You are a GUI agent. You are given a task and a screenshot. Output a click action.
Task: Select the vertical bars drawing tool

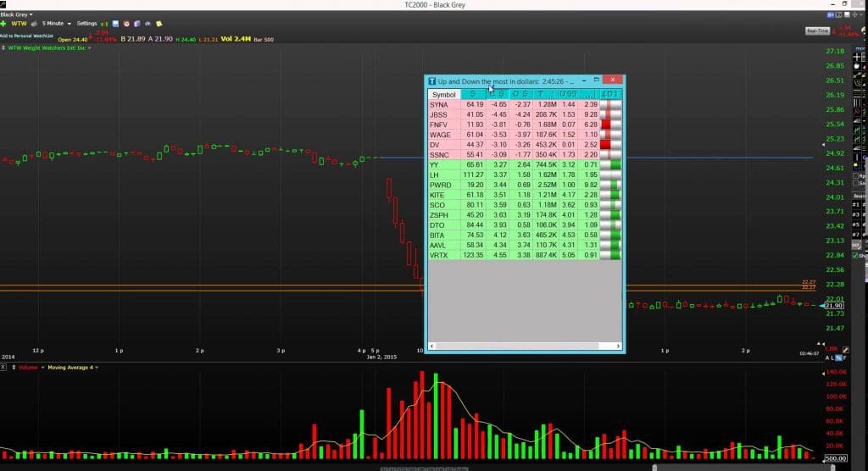[858, 103]
